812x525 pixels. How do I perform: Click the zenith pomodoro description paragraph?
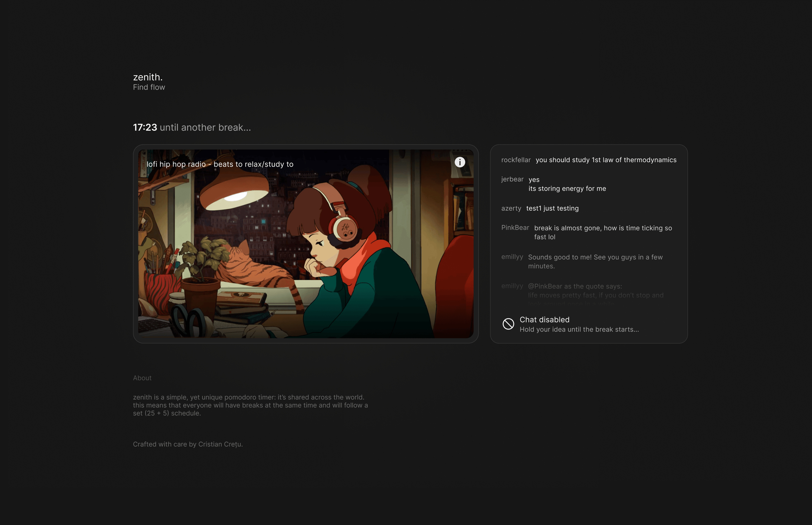[x=250, y=405]
